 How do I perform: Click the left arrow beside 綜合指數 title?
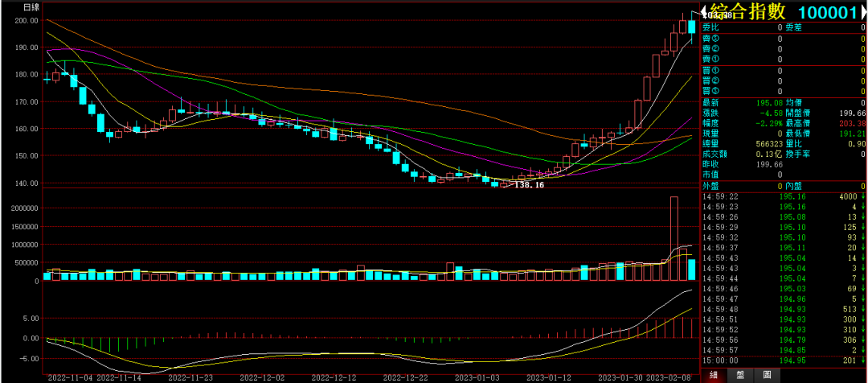pos(705,11)
